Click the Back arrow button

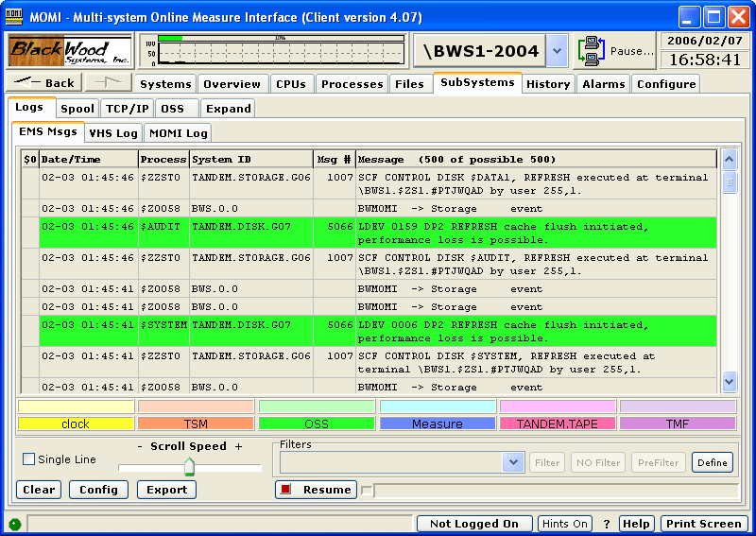pos(44,83)
